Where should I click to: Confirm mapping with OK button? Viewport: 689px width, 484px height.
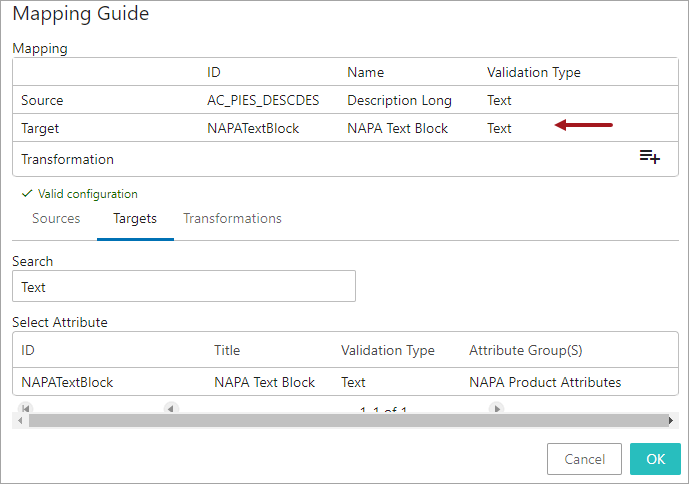pos(655,459)
